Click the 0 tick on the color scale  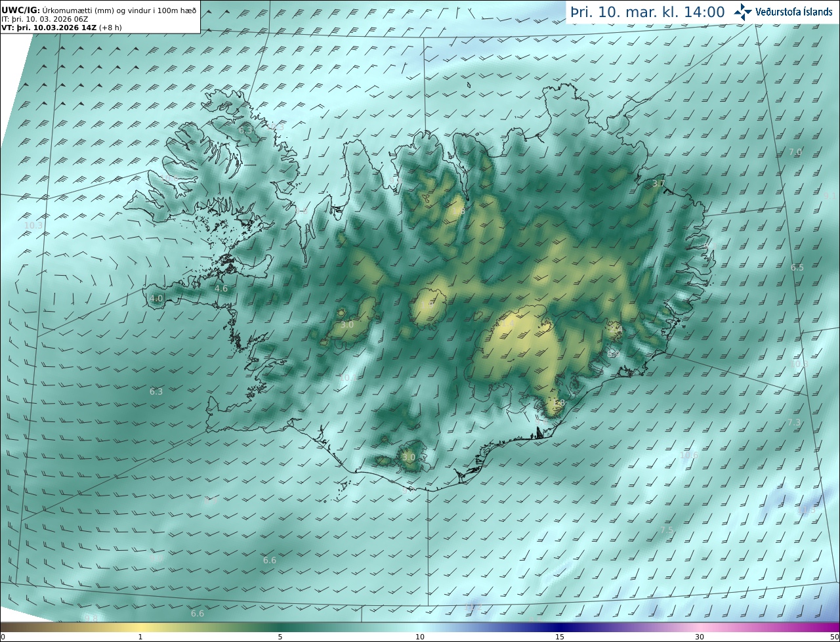(x=3, y=637)
